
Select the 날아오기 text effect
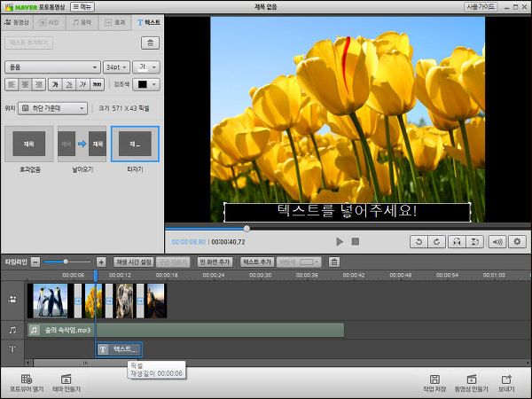(82, 144)
